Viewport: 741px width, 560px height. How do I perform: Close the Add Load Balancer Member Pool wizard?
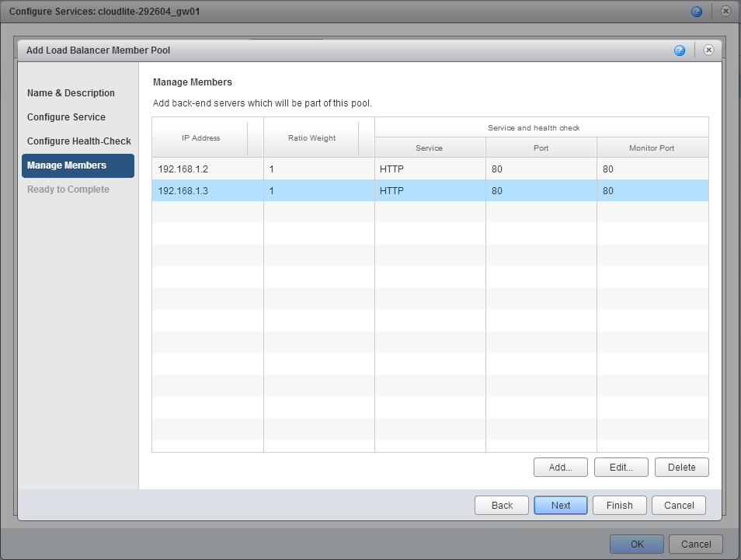[x=708, y=50]
